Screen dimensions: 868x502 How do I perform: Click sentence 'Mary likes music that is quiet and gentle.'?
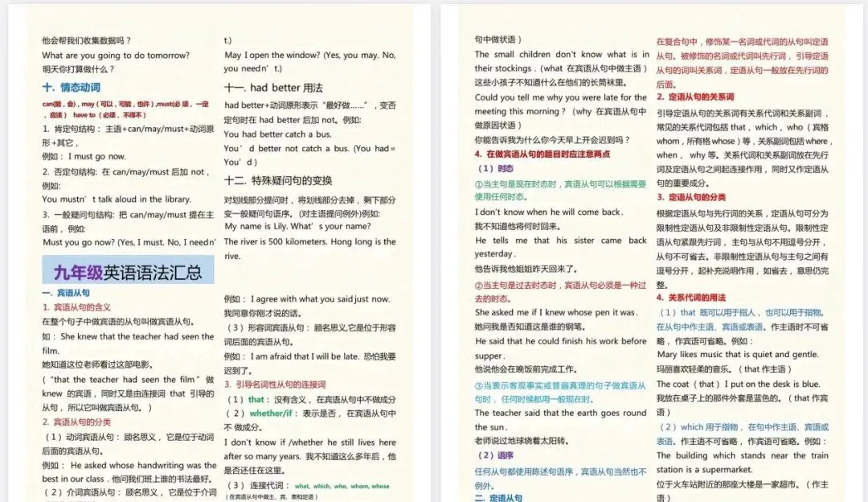click(737, 354)
